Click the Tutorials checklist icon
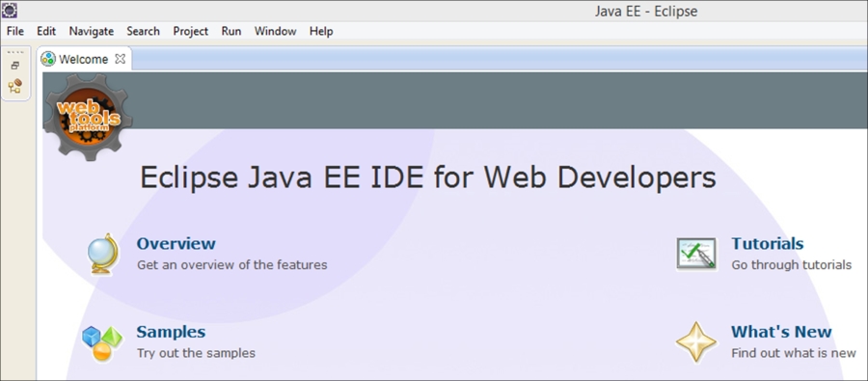This screenshot has height=381, width=868. pos(696,254)
